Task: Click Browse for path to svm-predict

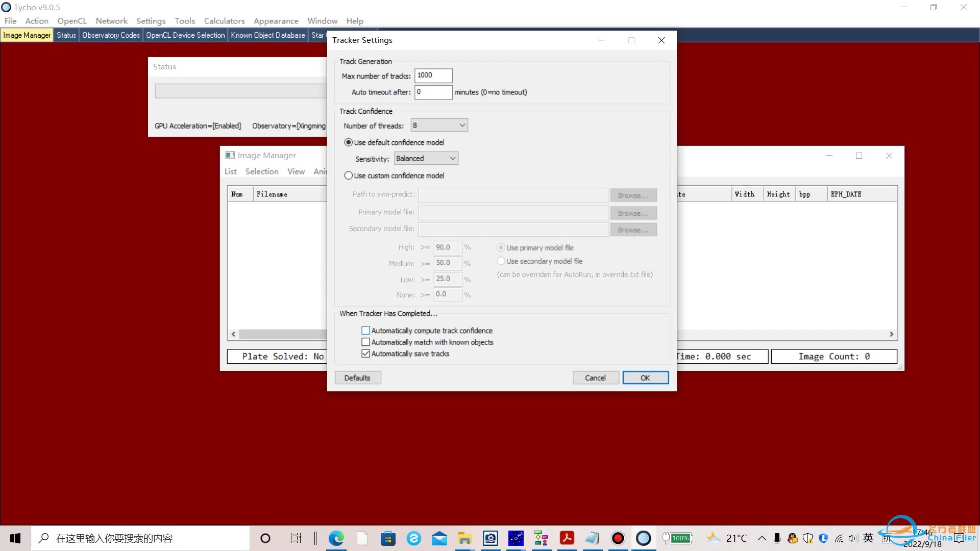Action: (632, 195)
